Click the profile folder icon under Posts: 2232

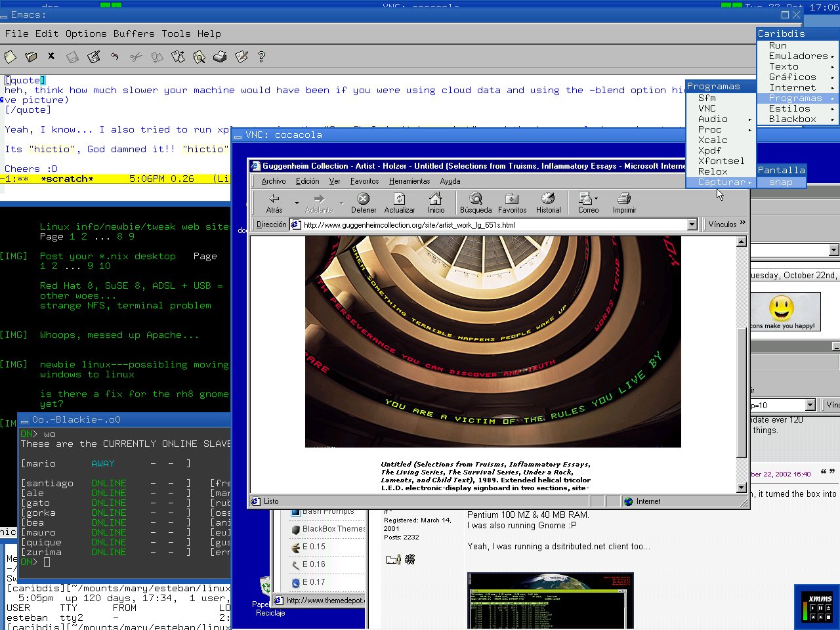(x=393, y=560)
